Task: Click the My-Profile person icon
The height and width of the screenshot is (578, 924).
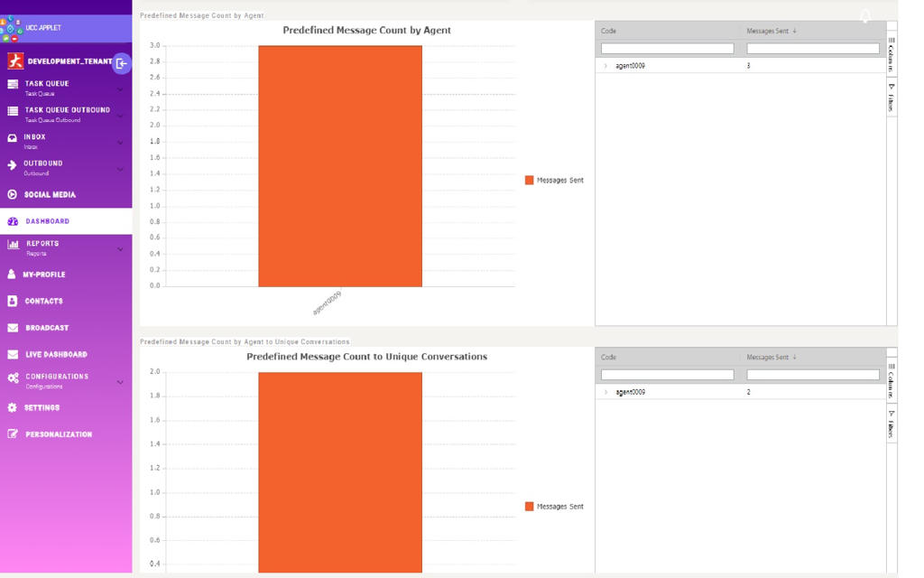Action: pos(12,275)
